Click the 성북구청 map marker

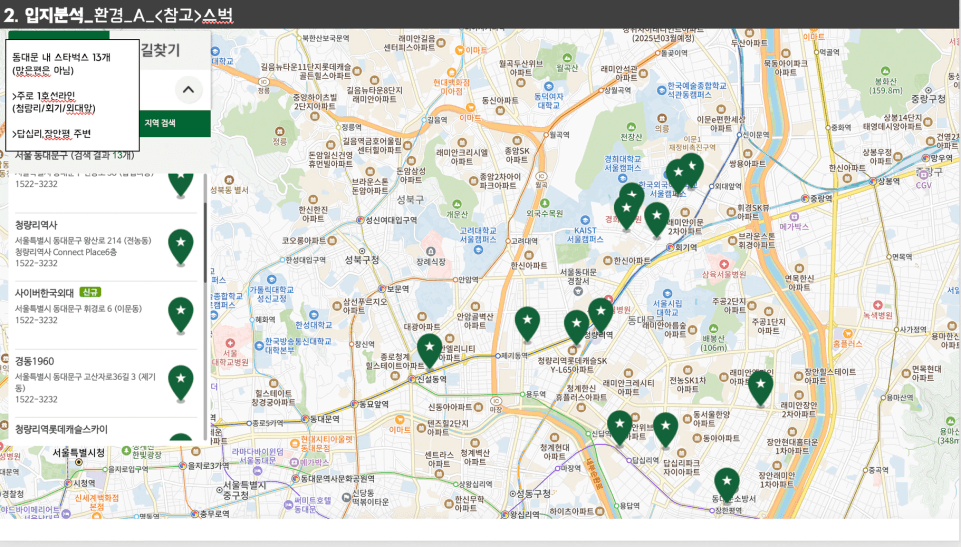click(x=362, y=251)
